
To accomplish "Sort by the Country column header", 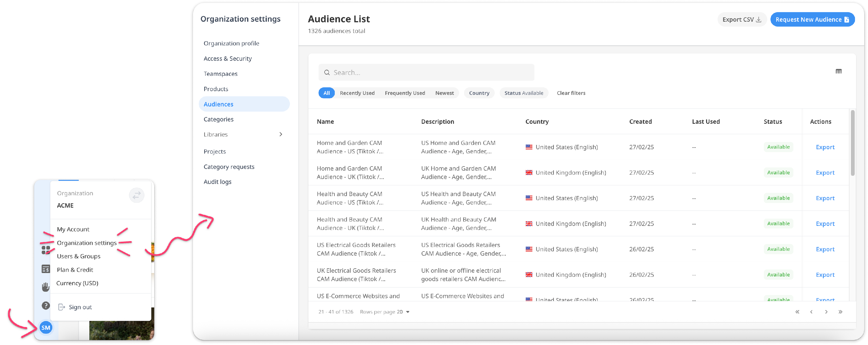I will [537, 121].
